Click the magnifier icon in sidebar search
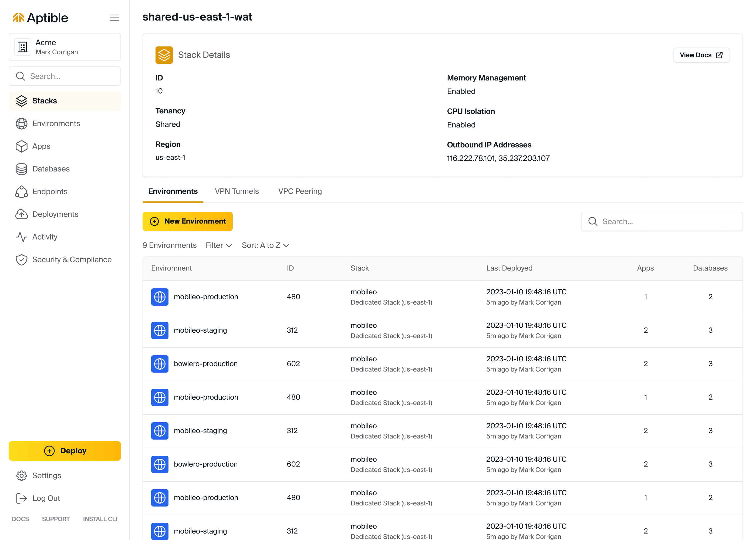 point(21,76)
